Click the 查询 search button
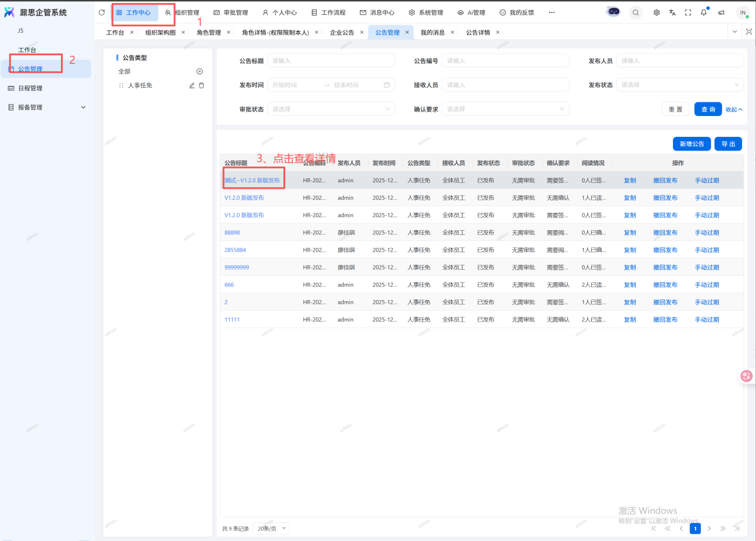This screenshot has height=541, width=756. click(708, 109)
